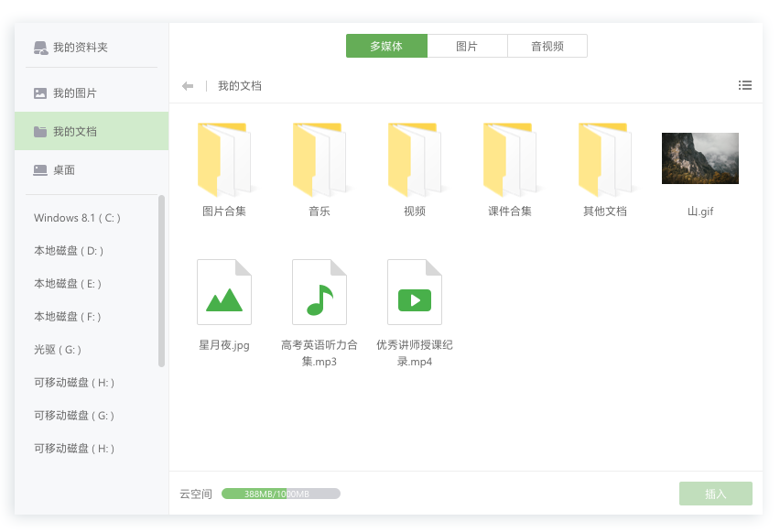
Task: Click the back arrow icon
Action: point(188,86)
